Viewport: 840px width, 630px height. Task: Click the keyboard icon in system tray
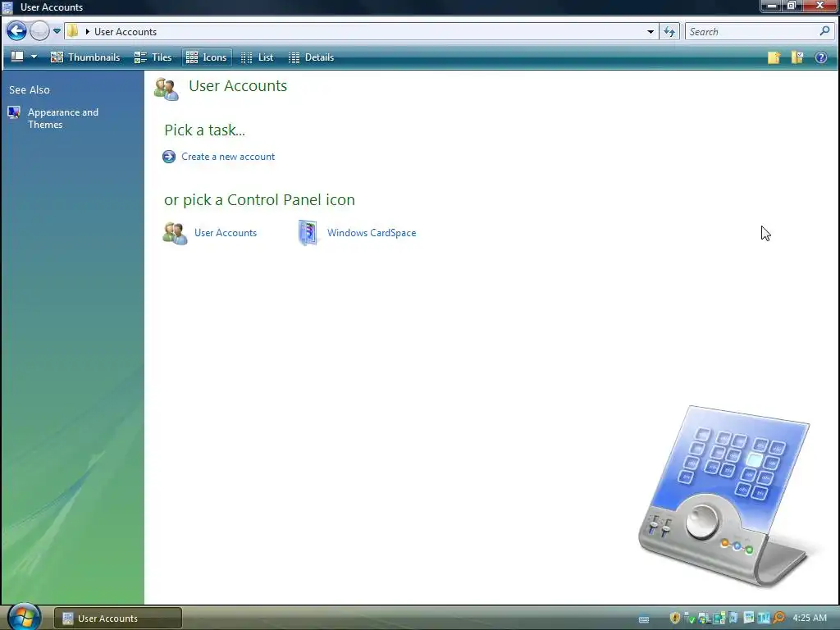pyautogui.click(x=644, y=619)
